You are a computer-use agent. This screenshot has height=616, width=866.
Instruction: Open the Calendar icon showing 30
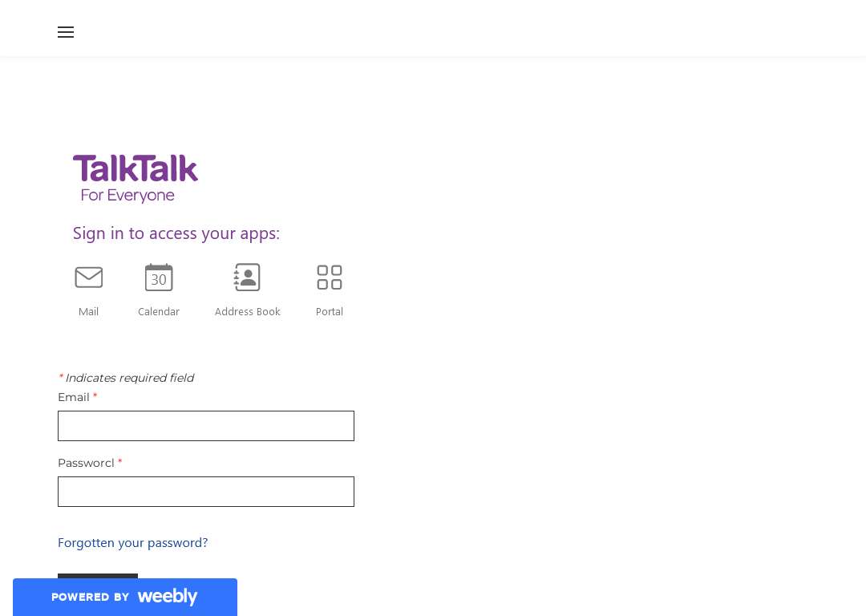tap(159, 278)
